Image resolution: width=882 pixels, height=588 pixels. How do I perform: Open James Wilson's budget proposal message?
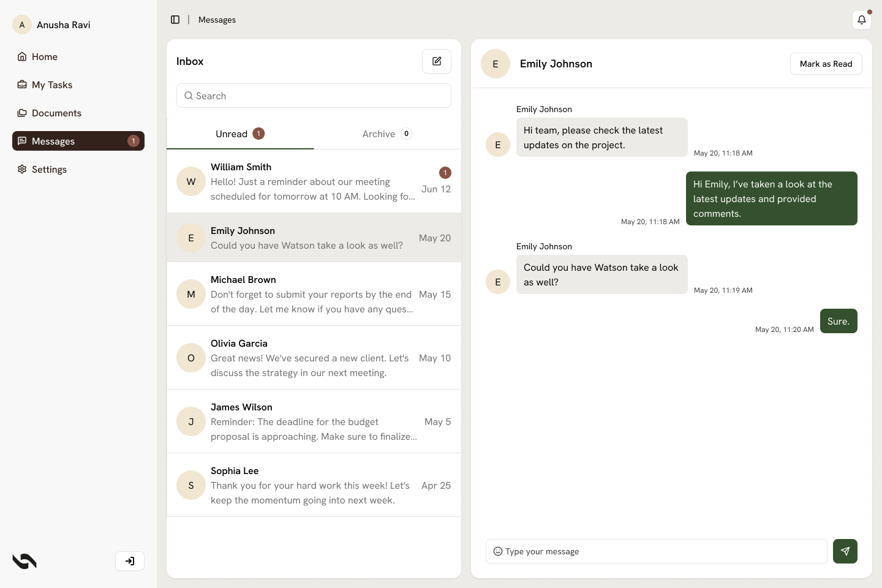pos(314,421)
